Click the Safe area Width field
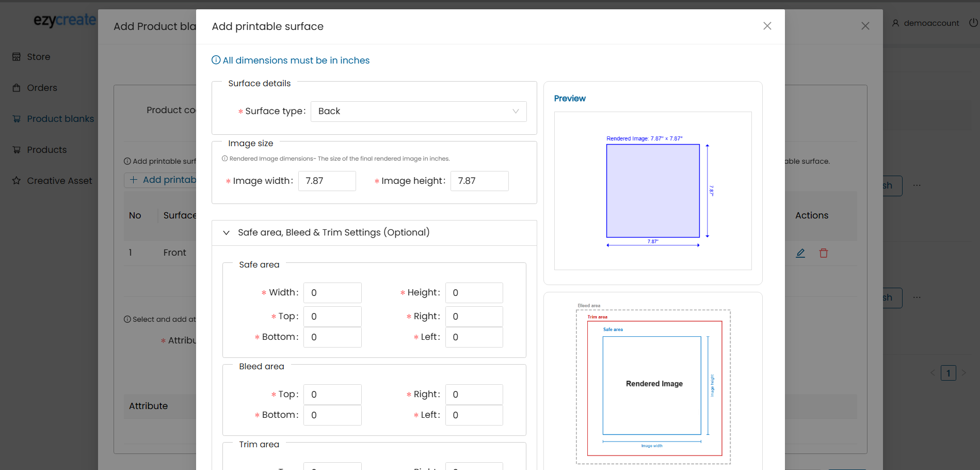This screenshot has width=980, height=470. [x=332, y=293]
